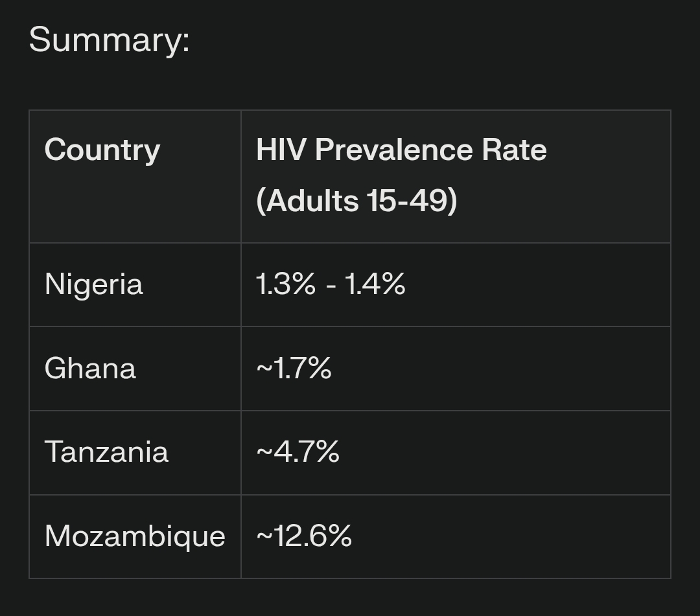This screenshot has width=700, height=616.
Task: Click the tilde before 12.6%
Action: pyautogui.click(x=264, y=537)
